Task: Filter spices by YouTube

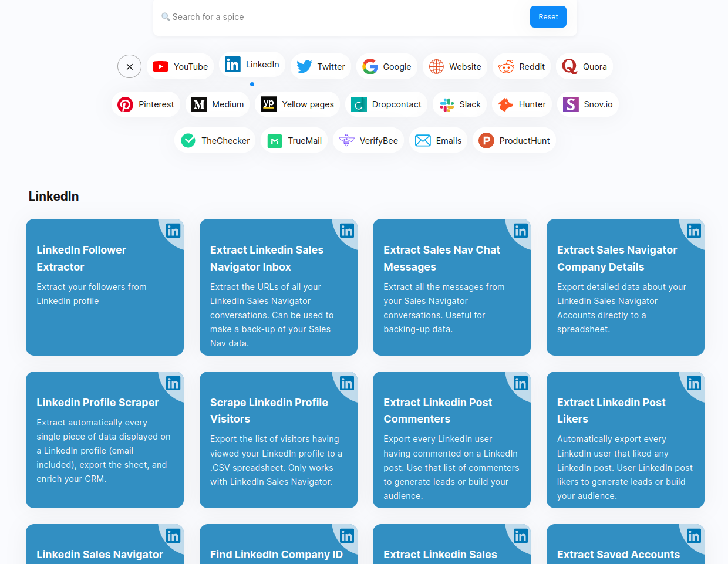Action: [180, 67]
